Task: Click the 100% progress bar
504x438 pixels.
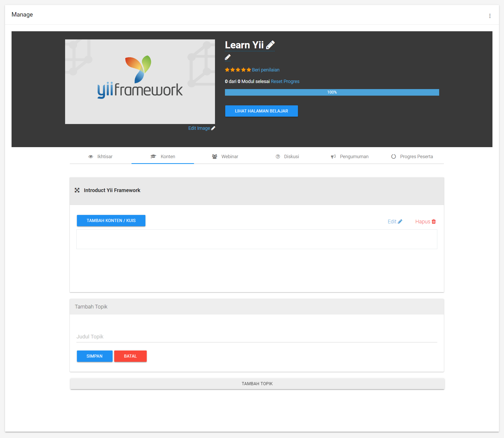Action: coord(332,92)
